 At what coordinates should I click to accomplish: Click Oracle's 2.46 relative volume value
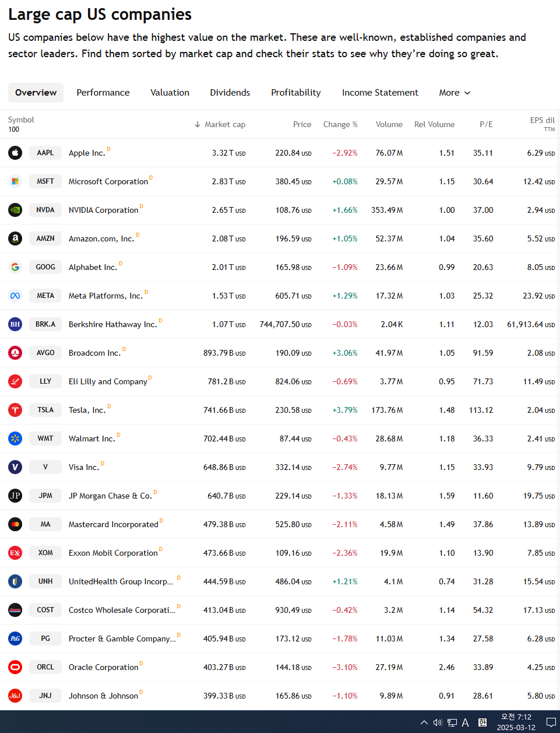click(x=447, y=667)
